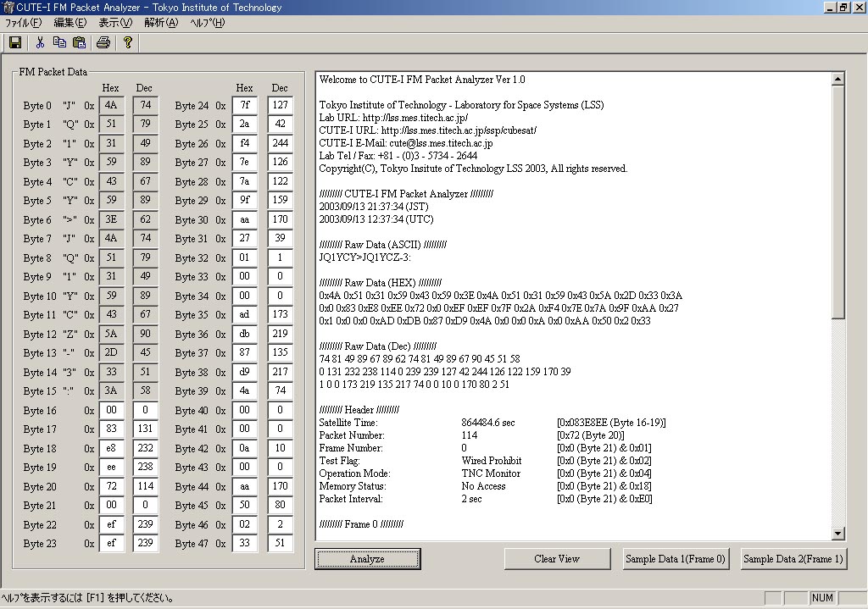Click the 'Welcome to CUTE-I FM Packet Analyzer Ver 1.0' line
Viewport: 868px width, 609px height.
click(x=422, y=80)
